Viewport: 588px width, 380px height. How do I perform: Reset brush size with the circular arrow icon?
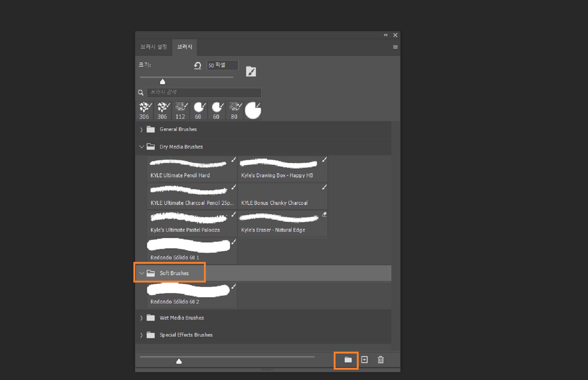198,65
